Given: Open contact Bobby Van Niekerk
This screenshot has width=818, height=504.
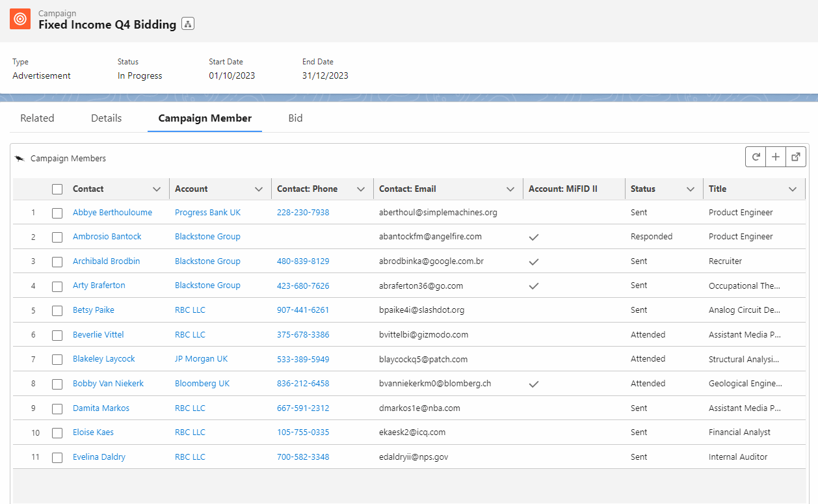Looking at the screenshot, I should 108,383.
